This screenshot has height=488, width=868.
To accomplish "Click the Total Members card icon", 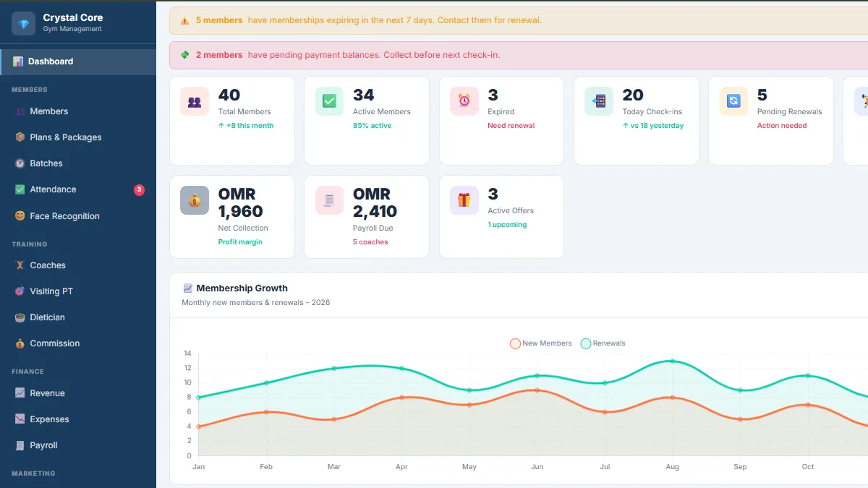I will (195, 101).
